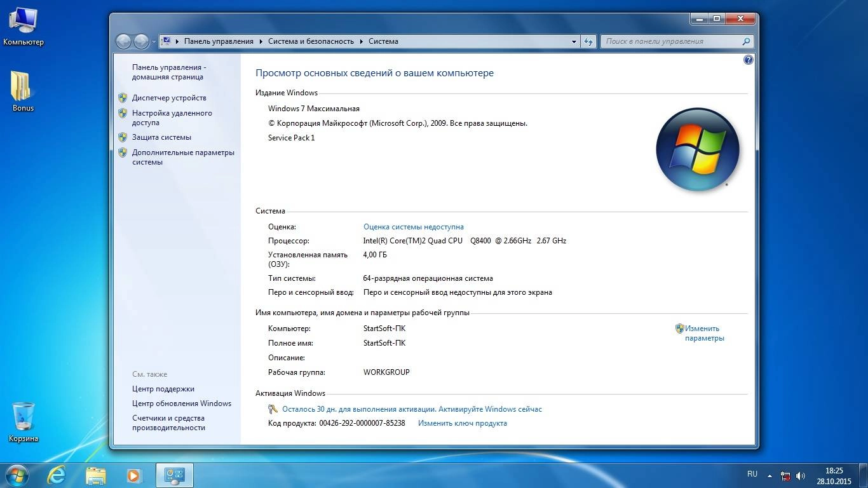Viewport: 868px width, 488px height.
Task: Click Изменить ключ продукта link
Action: pos(462,423)
